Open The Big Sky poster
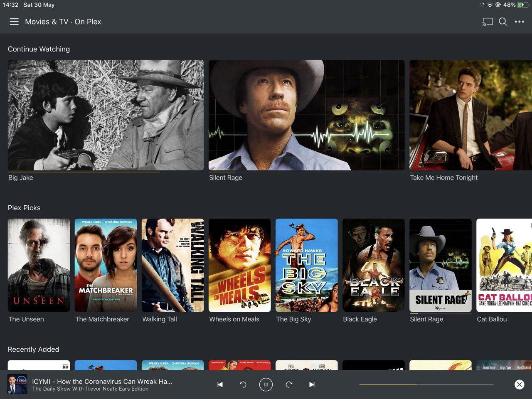Screen dimensions: 532x399 coord(307,265)
